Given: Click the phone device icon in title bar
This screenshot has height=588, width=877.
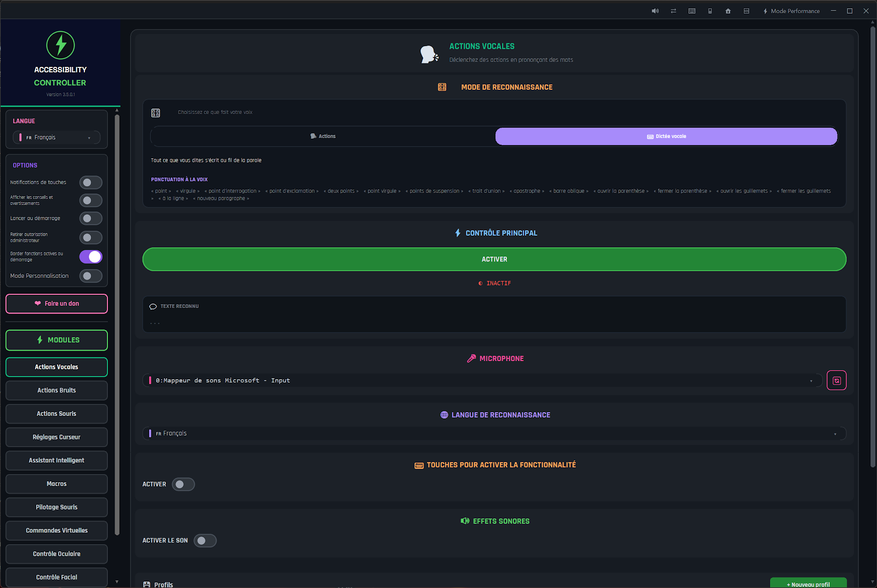Looking at the screenshot, I should point(710,11).
